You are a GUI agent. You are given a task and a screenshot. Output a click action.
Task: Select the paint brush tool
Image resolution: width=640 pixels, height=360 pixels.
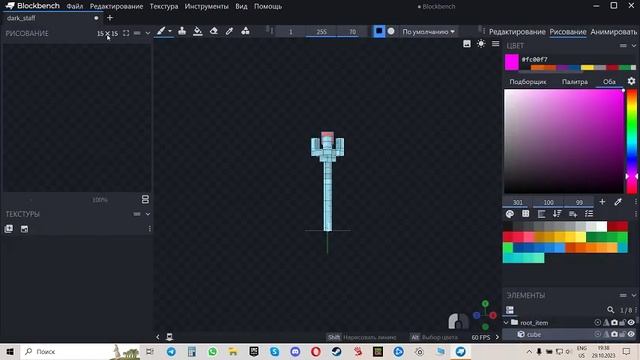pos(161,31)
